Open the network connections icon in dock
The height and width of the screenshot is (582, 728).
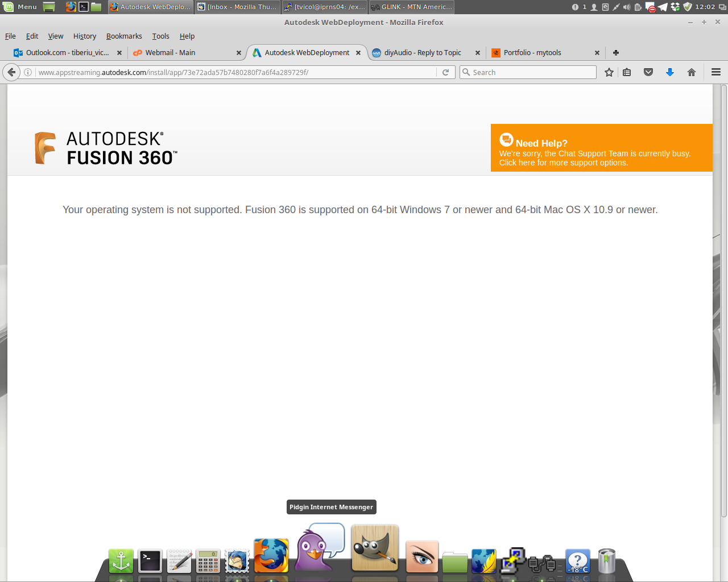tap(542, 563)
